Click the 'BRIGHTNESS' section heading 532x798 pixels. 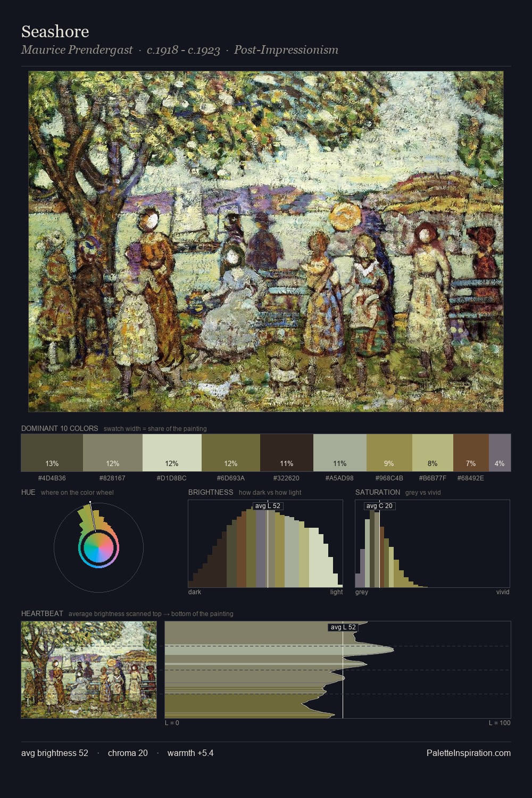tap(211, 492)
